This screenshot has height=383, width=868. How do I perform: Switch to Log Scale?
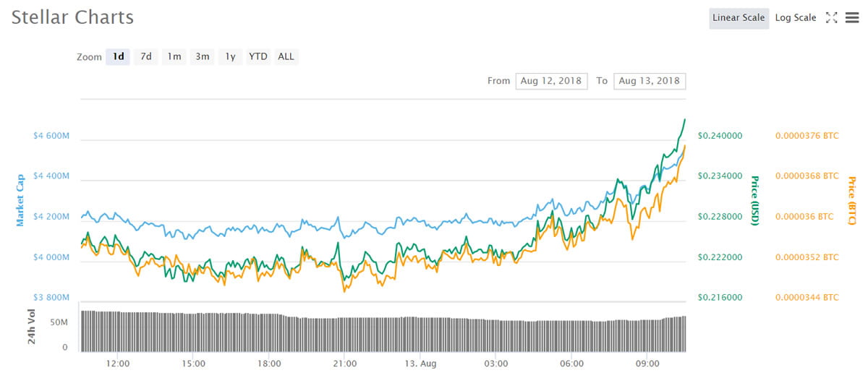(x=796, y=18)
